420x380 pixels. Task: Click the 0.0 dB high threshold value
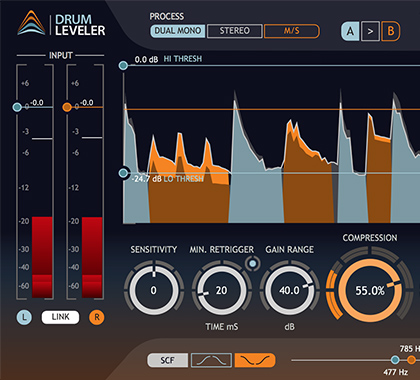(x=146, y=60)
